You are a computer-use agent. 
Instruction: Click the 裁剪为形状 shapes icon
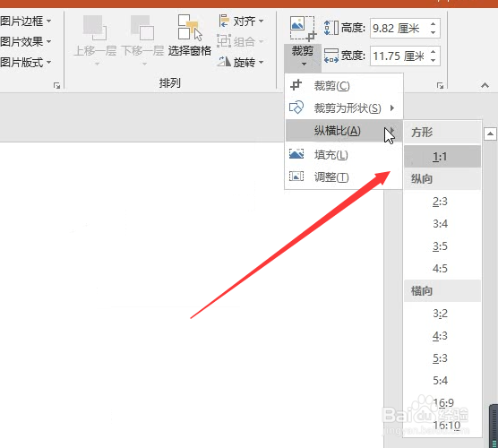click(x=296, y=108)
